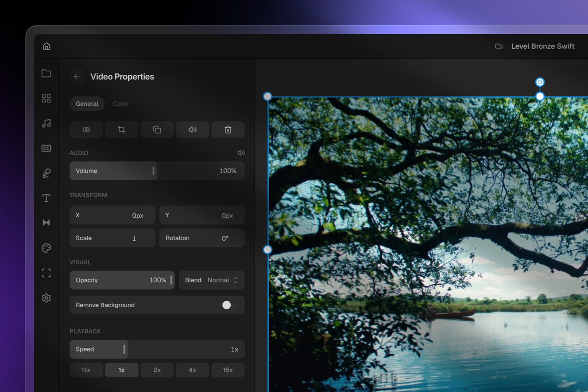Screen dimensions: 588x392
Task: Click the rotate handle above the video
Action: pyautogui.click(x=539, y=82)
